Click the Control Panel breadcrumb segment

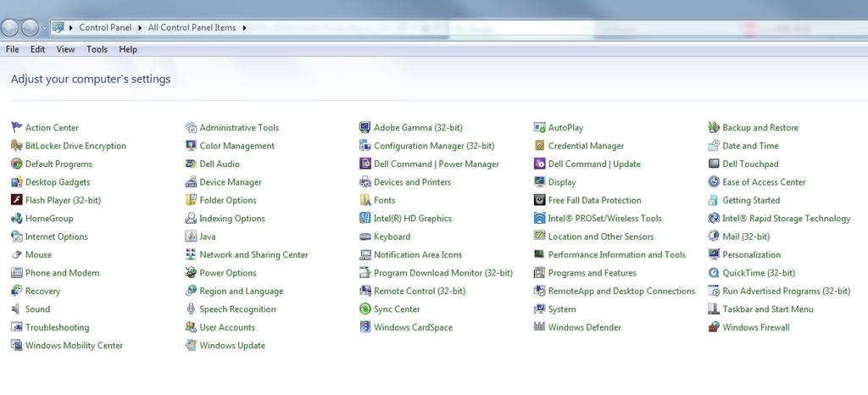105,28
